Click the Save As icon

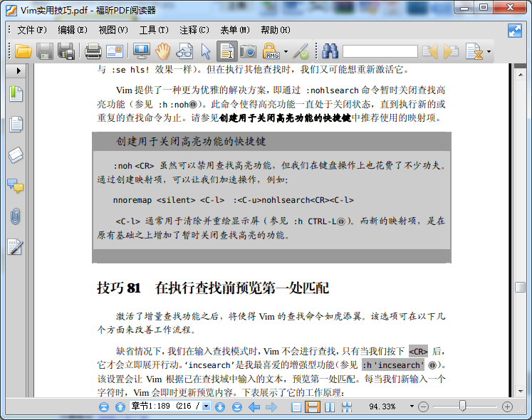click(66, 51)
